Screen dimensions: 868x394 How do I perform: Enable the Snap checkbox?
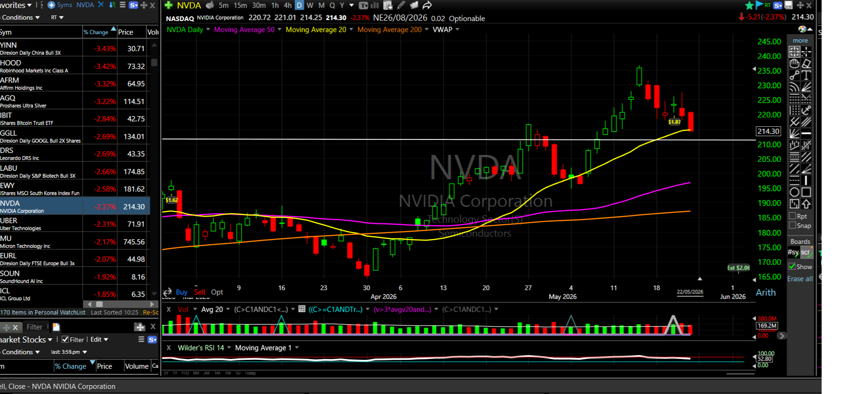[793, 226]
